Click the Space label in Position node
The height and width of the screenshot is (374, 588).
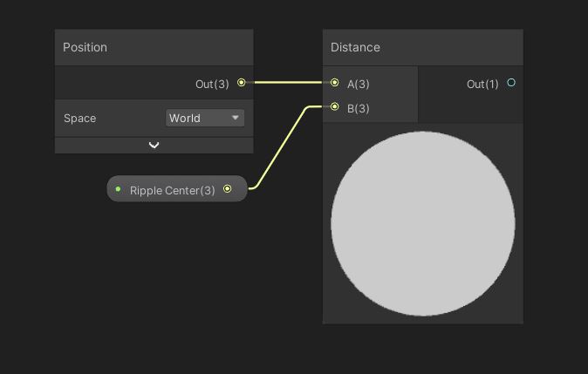pos(80,119)
